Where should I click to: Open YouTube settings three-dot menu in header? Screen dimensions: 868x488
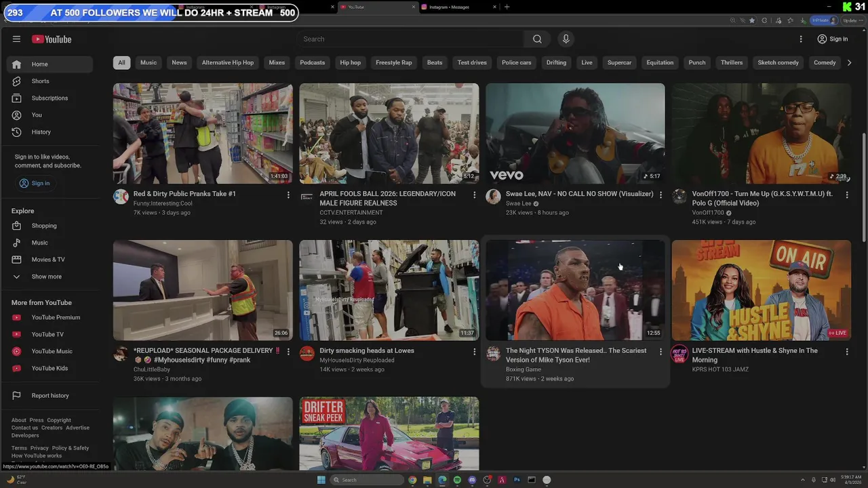(801, 39)
